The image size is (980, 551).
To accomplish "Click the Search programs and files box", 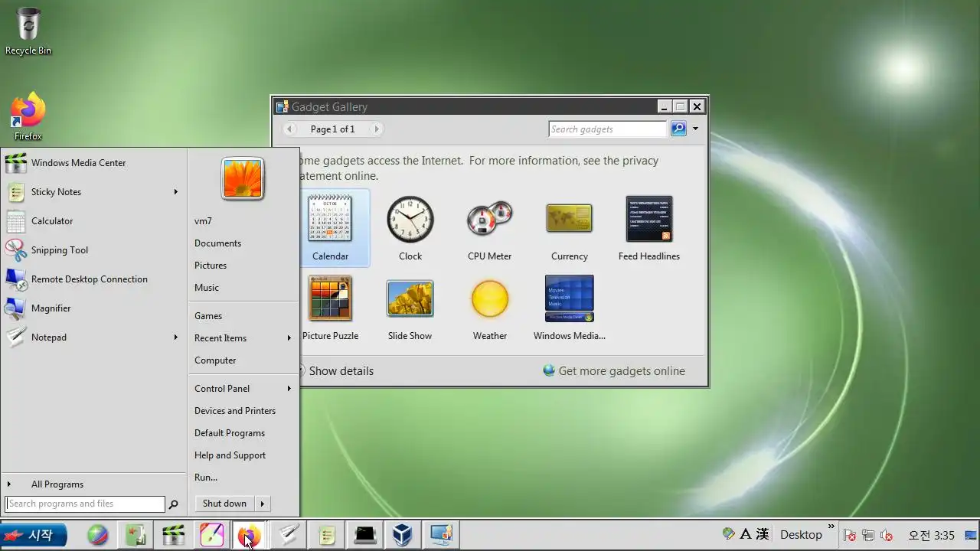I will 85,504.
